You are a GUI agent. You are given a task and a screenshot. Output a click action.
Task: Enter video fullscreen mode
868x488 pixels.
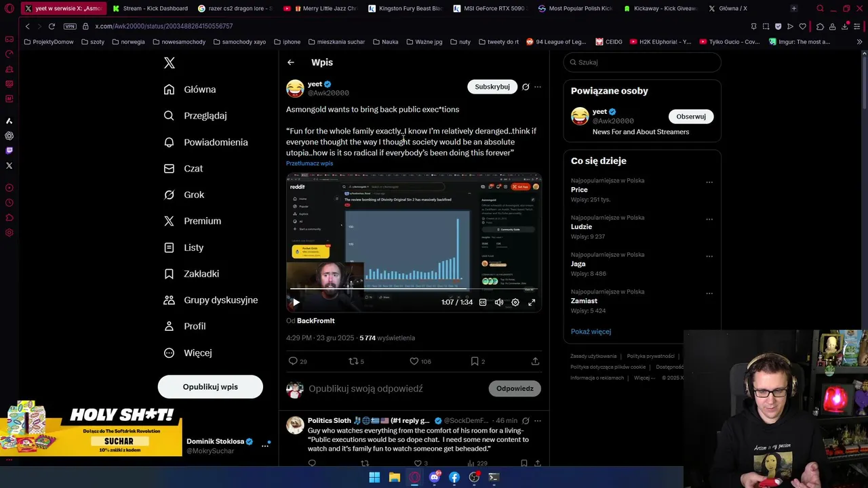coord(532,302)
